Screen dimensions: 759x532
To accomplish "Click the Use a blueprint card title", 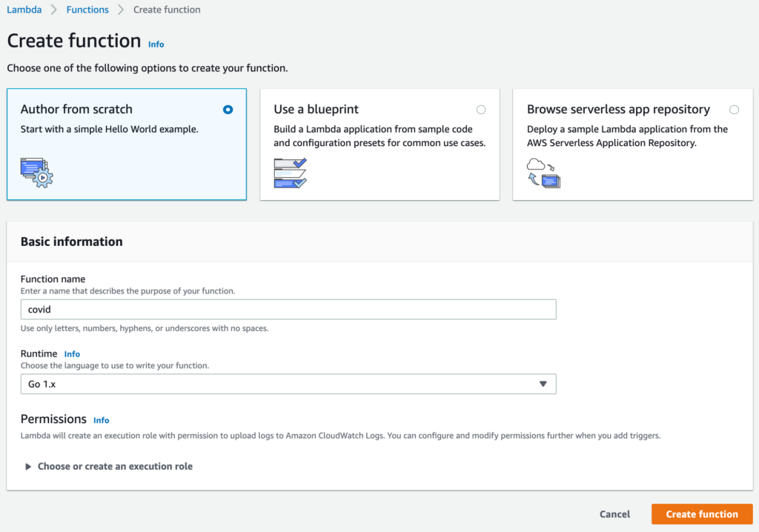I will [x=316, y=110].
